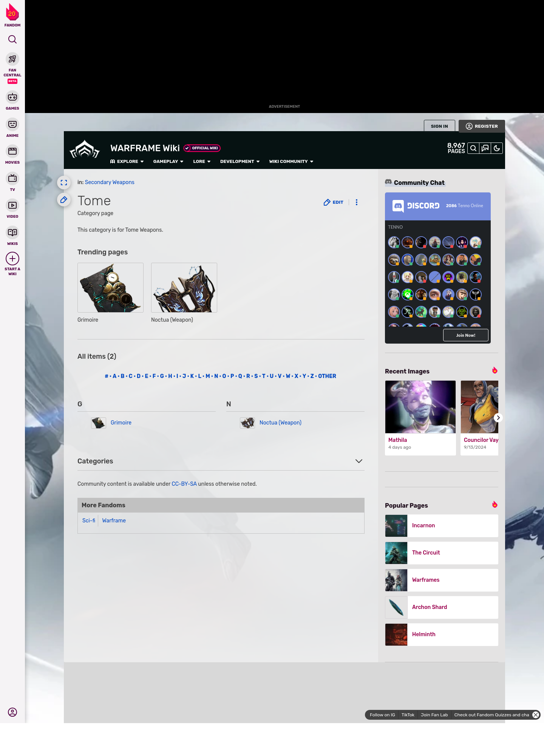Expand the Explore menu
This screenshot has width=544, height=756.
coord(127,161)
